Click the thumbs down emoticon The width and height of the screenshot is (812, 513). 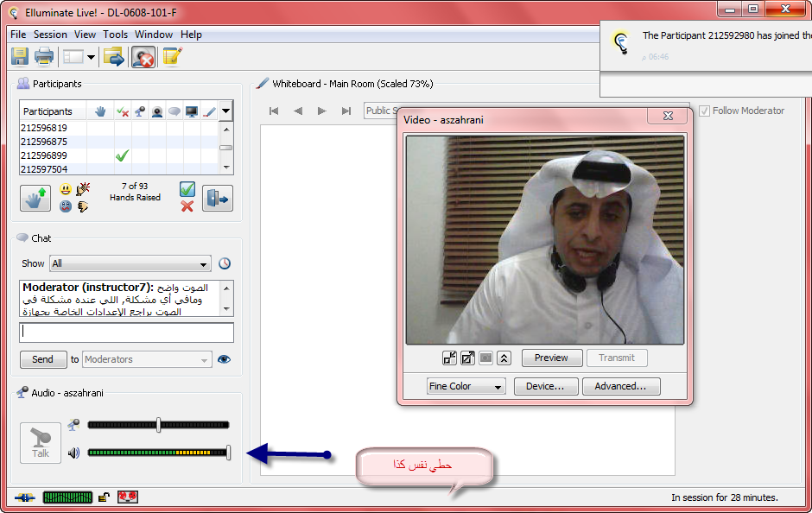point(83,206)
